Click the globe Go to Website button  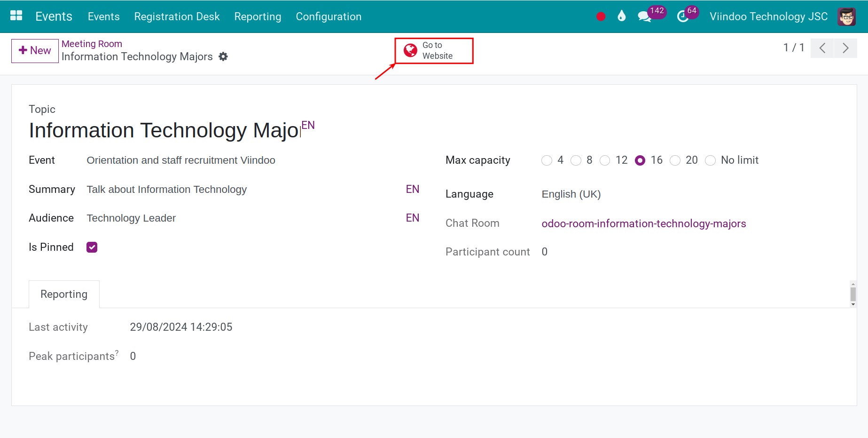(x=434, y=50)
